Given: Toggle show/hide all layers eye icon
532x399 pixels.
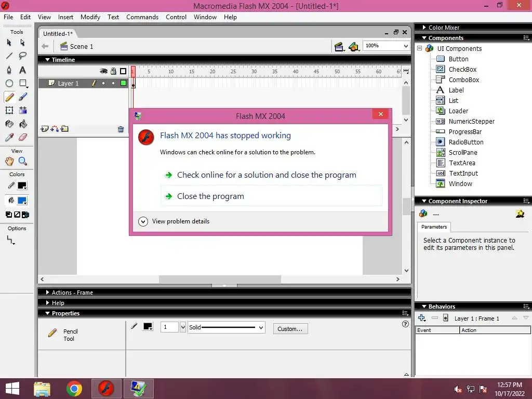Looking at the screenshot, I should (103, 71).
